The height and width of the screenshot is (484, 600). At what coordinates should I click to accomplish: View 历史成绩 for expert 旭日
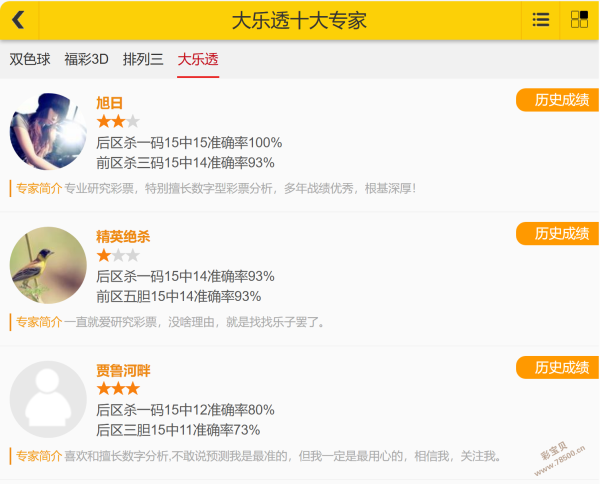click(x=559, y=100)
